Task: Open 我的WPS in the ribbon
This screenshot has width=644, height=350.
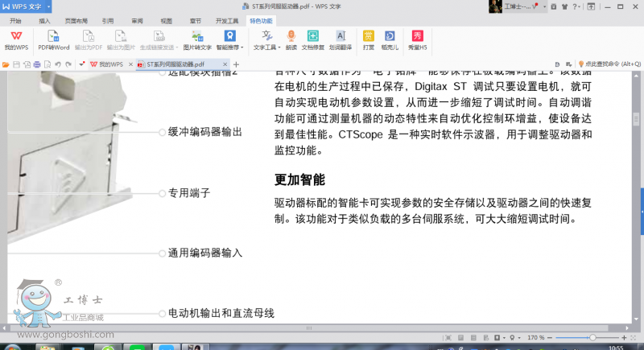Action: tap(15, 39)
